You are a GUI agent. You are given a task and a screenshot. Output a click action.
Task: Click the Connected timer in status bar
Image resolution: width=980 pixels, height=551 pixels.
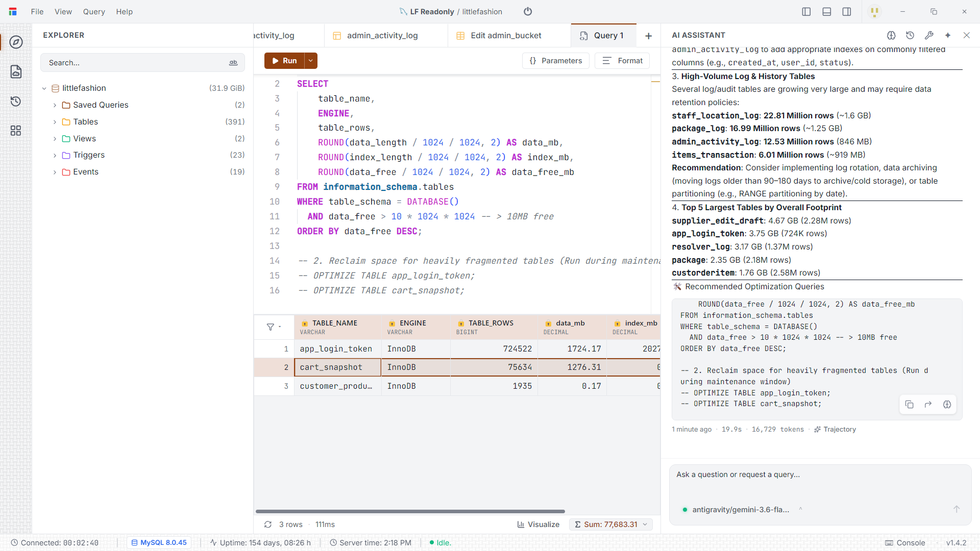[55, 543]
